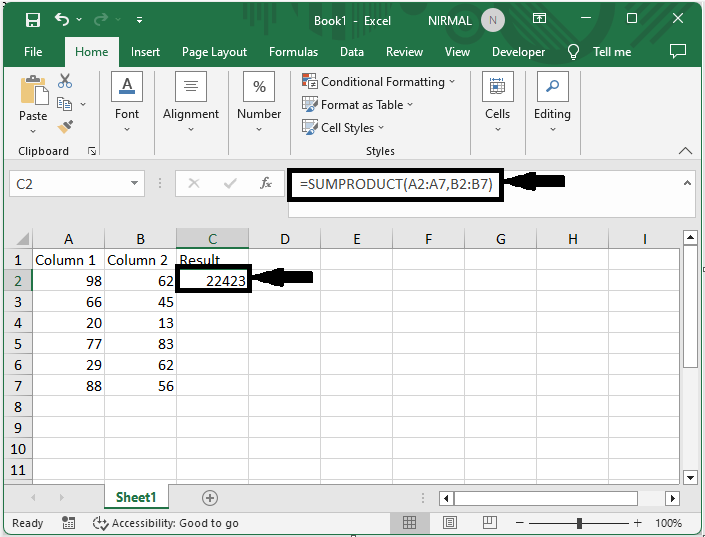The width and height of the screenshot is (705, 537).
Task: Open Clipboard pane dialog launcher
Action: pyautogui.click(x=92, y=151)
